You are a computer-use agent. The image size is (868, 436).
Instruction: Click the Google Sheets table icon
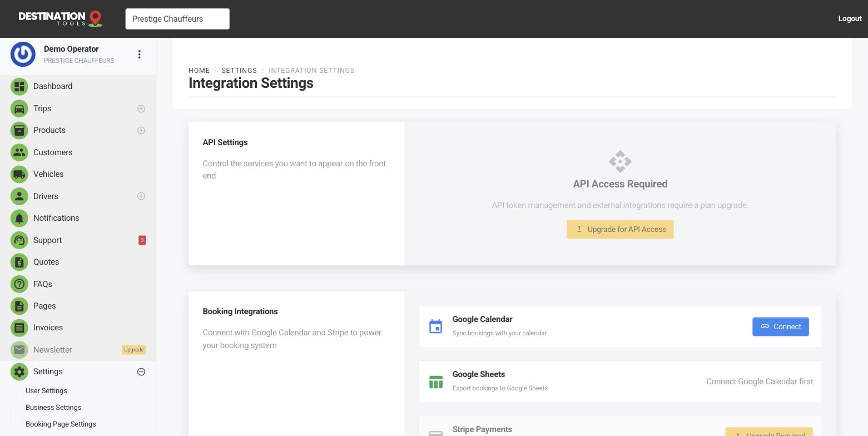click(436, 381)
